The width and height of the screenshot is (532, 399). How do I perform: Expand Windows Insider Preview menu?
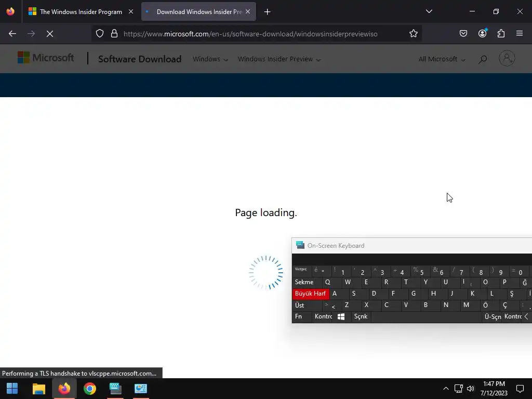coord(279,59)
